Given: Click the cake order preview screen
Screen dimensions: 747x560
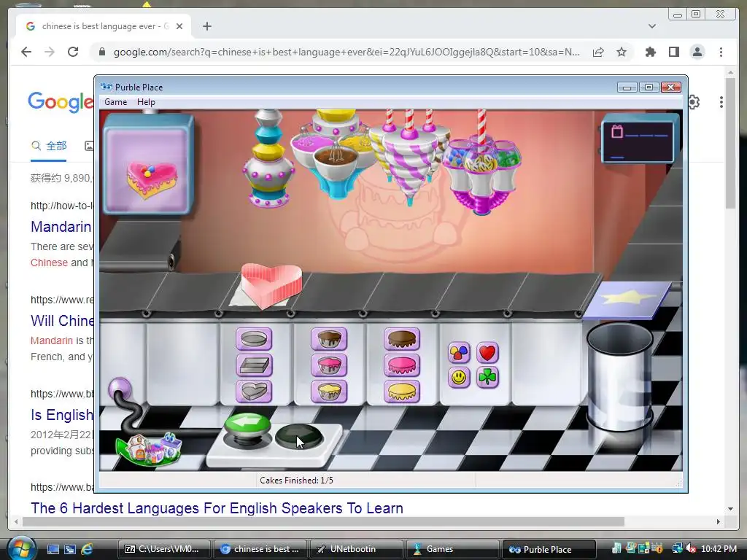Looking at the screenshot, I should coord(148,163).
